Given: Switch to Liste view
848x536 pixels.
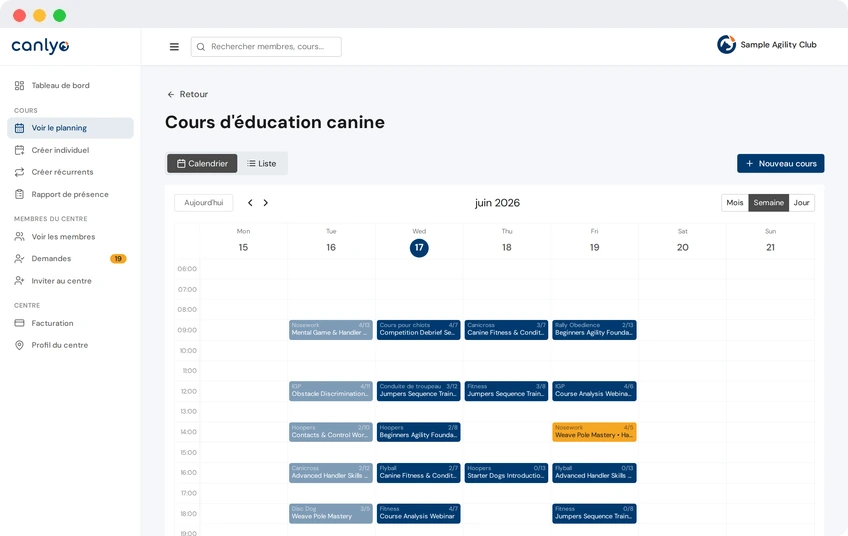Looking at the screenshot, I should [262, 163].
